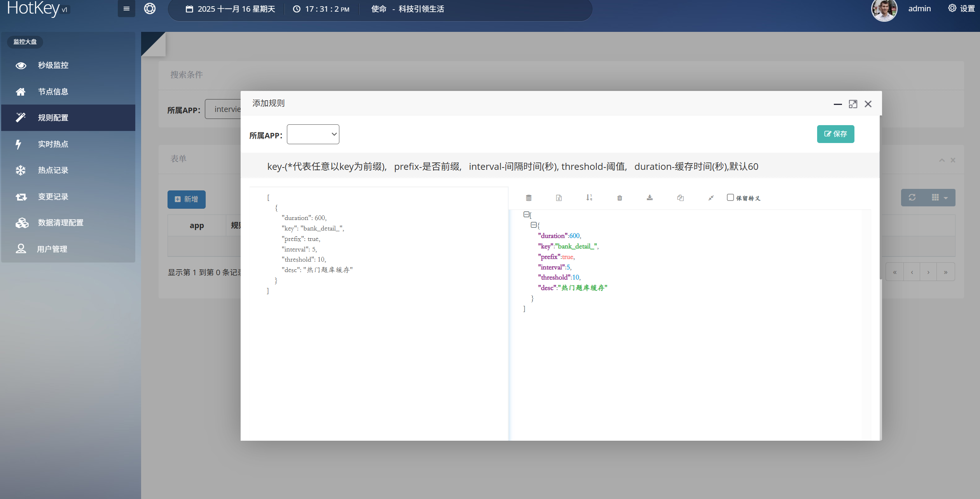Open the 所属APP dropdown in add-rule dialog
This screenshot has width=980, height=499.
[x=313, y=134]
